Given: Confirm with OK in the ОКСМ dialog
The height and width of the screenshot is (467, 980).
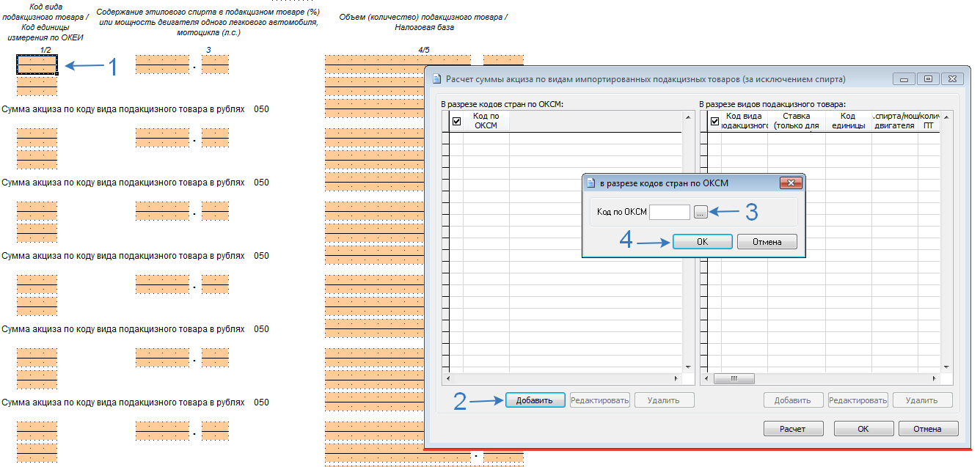Looking at the screenshot, I should click(702, 242).
